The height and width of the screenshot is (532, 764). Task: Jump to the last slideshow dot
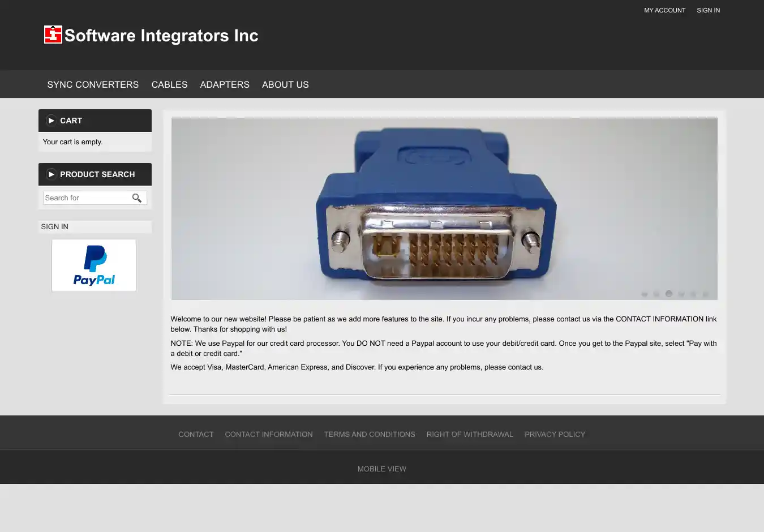(706, 294)
